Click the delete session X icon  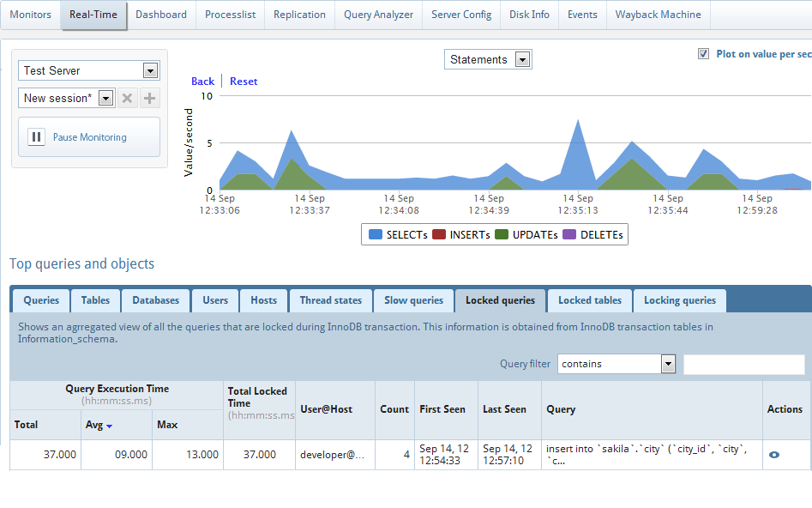(x=128, y=98)
